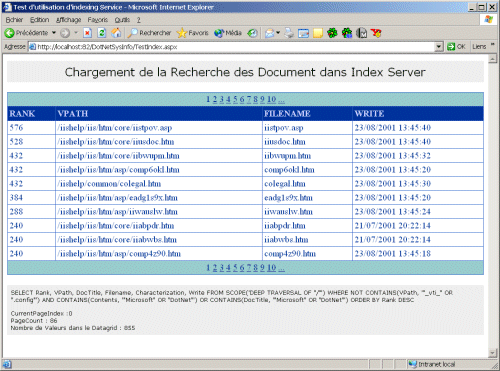Click the second green clover icon with blue
This screenshot has height=371, width=500.
pyautogui.click(x=347, y=33)
